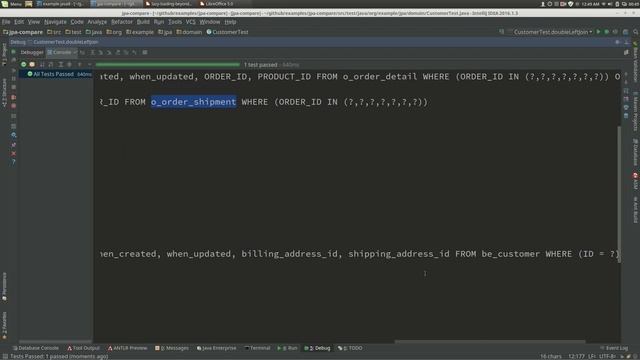Open the Navigate menu
This screenshot has width=640, height=360.
click(x=55, y=22)
